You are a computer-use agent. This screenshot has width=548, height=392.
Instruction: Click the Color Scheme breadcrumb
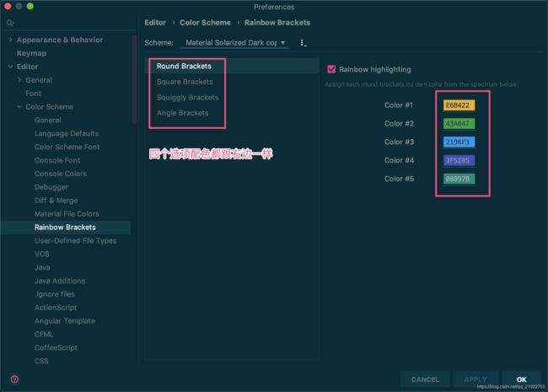pos(205,23)
